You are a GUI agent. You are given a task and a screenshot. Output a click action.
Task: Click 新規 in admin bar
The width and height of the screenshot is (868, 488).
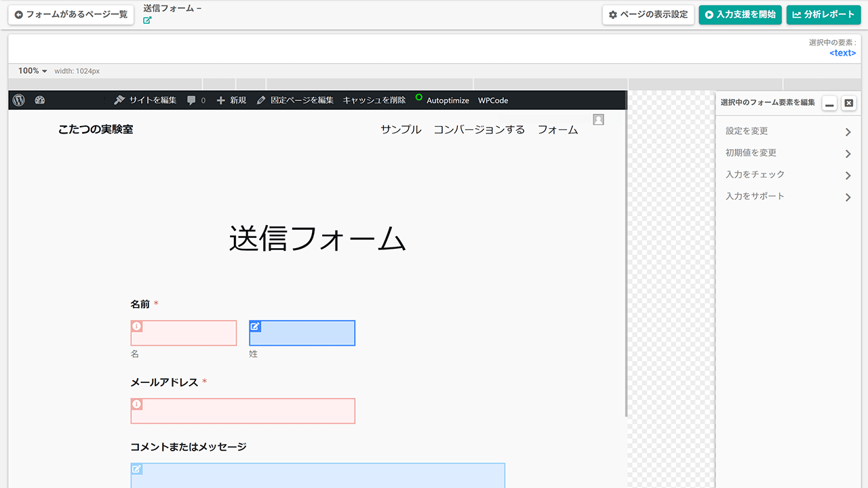pyautogui.click(x=231, y=100)
